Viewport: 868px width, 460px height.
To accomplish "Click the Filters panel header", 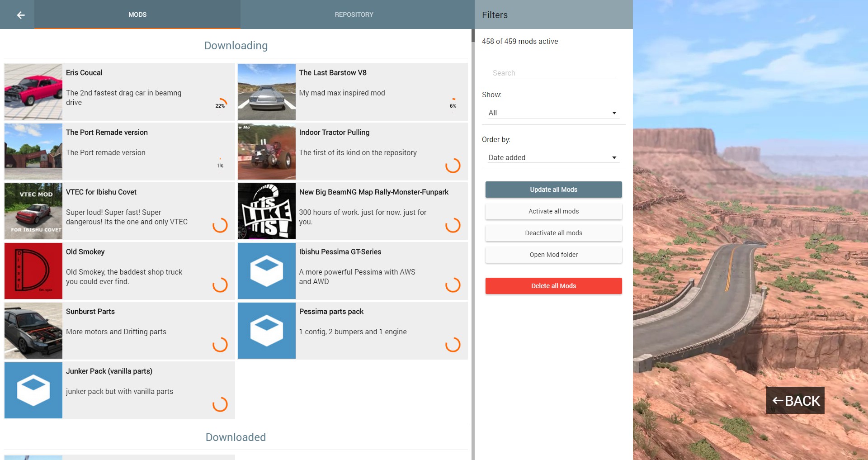I will click(554, 14).
